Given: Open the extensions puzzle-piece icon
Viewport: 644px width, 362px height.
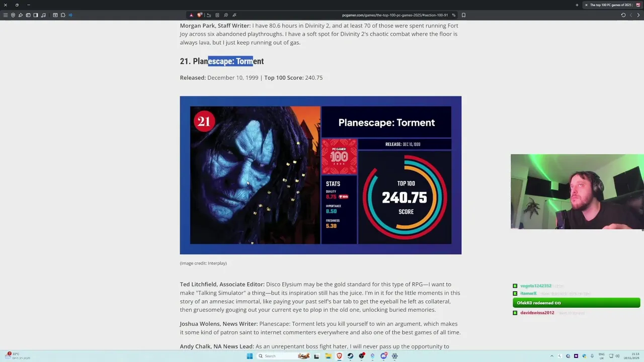Looking at the screenshot, I should pyautogui.click(x=63, y=15).
